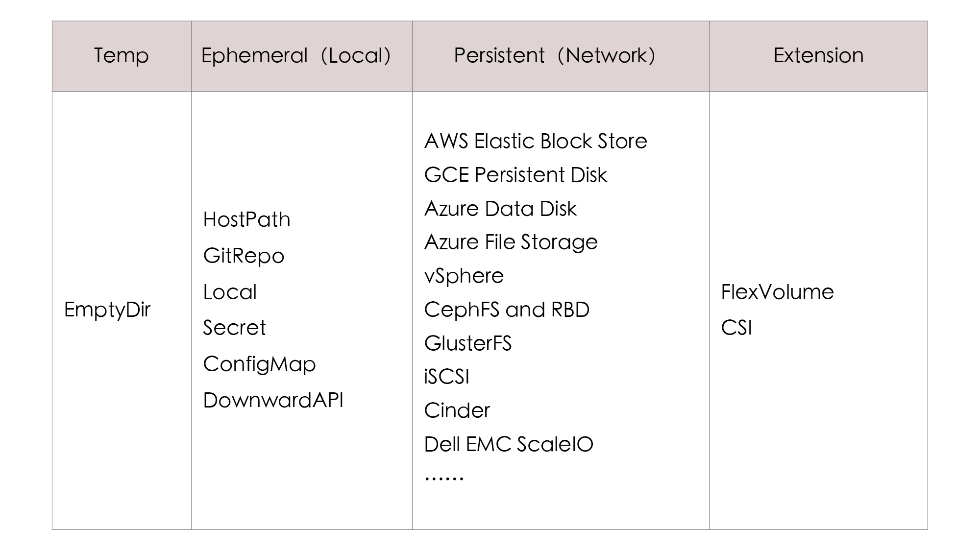Select the Extension column header
Viewport: 980px width, 551px height.
point(818,55)
